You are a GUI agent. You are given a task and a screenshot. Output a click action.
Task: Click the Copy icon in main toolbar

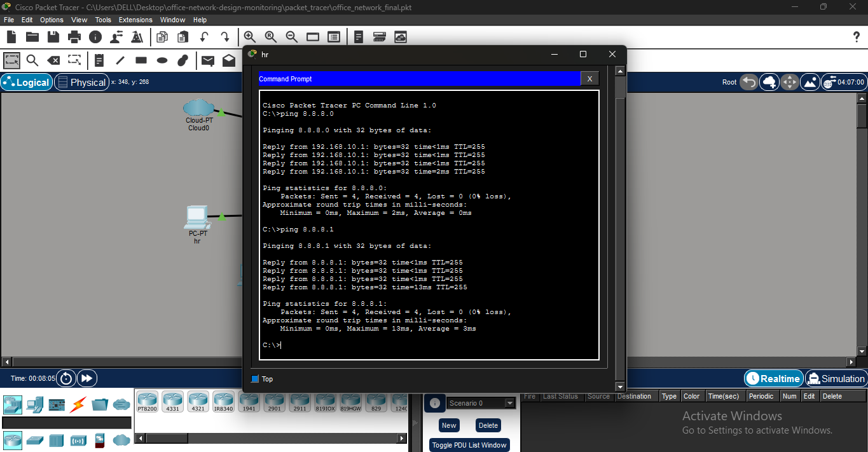162,37
